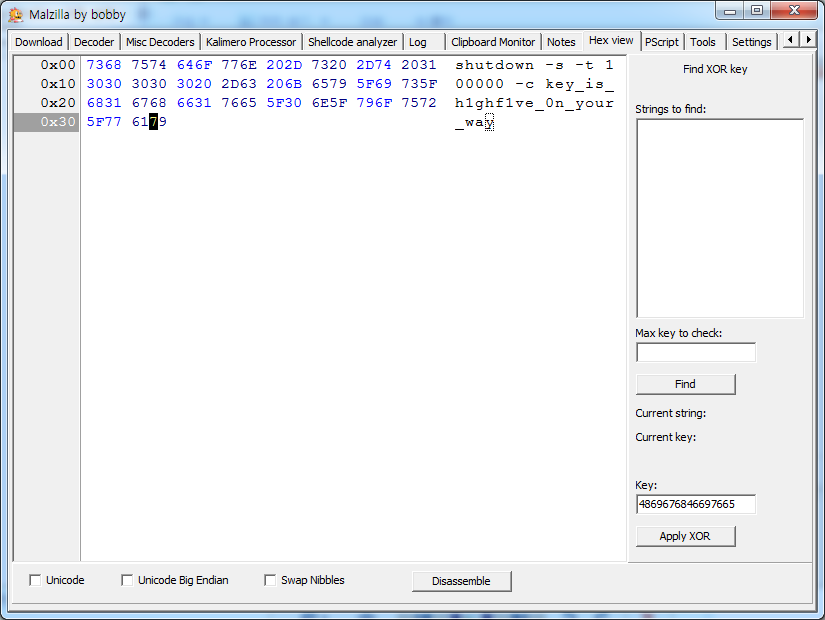The height and width of the screenshot is (620, 825).
Task: Click inside the Key input field
Action: (x=696, y=504)
